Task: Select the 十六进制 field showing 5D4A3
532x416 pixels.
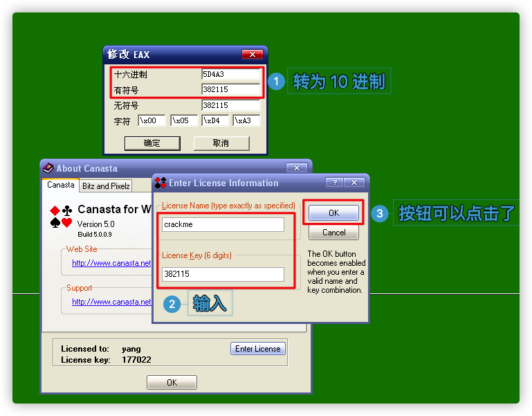Action: coord(230,74)
